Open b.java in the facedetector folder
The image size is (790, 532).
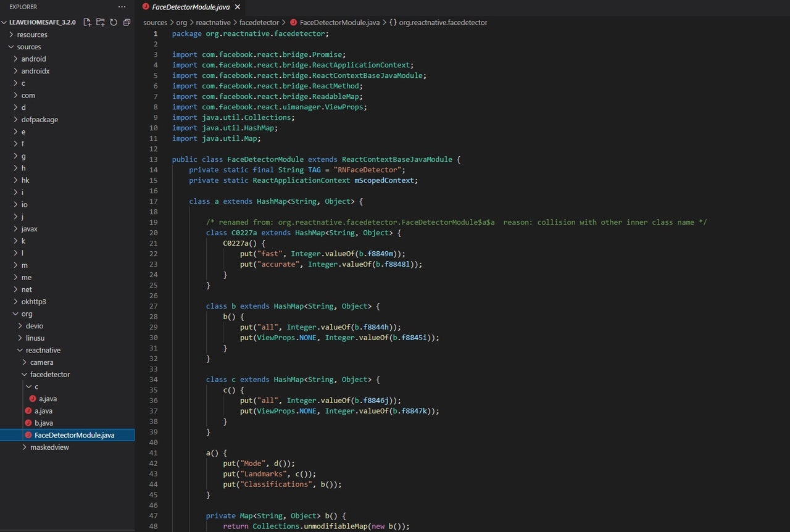(x=43, y=423)
